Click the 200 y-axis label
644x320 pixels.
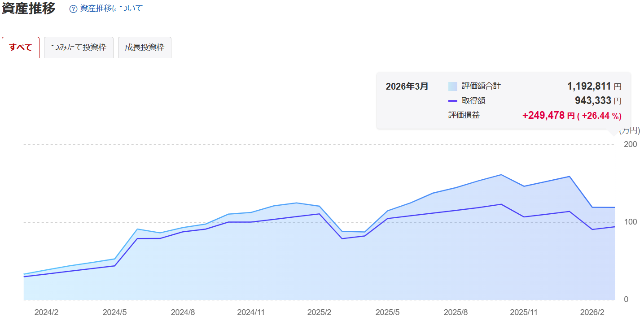(630, 144)
